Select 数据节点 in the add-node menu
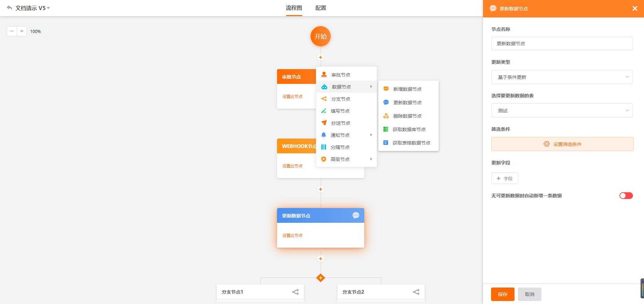Screen dimensions: 644x304 click(346, 87)
